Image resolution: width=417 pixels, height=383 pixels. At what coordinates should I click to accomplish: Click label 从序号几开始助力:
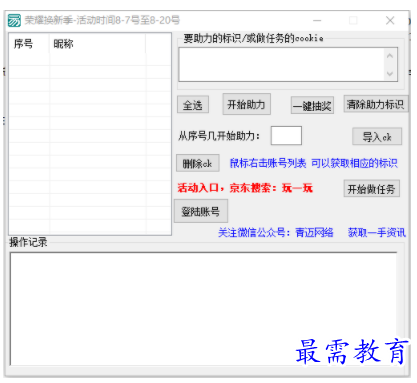[219, 136]
